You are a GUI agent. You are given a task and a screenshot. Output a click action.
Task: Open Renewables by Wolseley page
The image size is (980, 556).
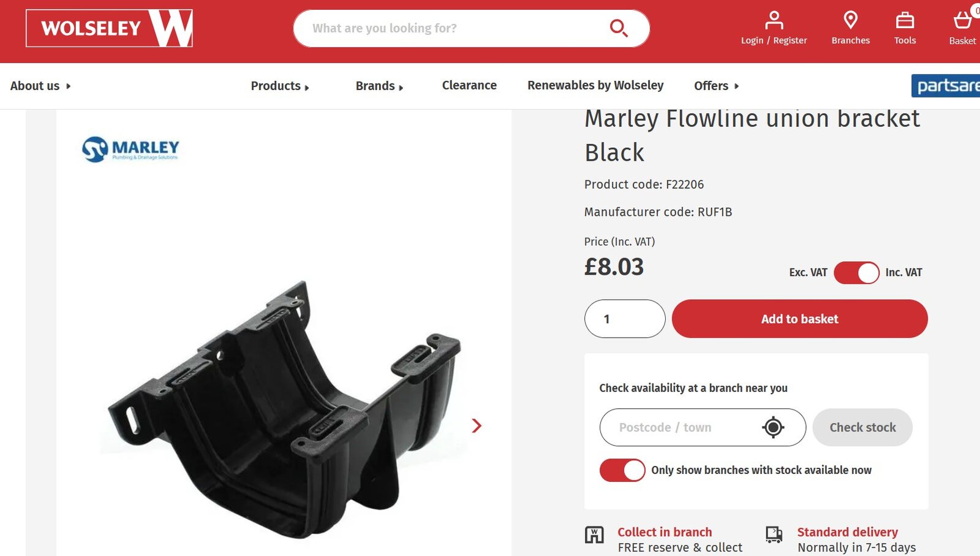click(595, 85)
